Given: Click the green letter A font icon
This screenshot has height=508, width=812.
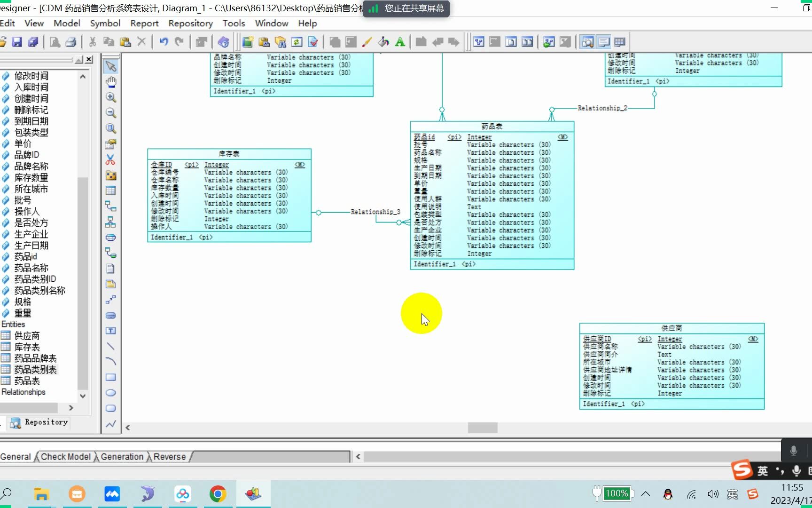Looking at the screenshot, I should [x=400, y=42].
